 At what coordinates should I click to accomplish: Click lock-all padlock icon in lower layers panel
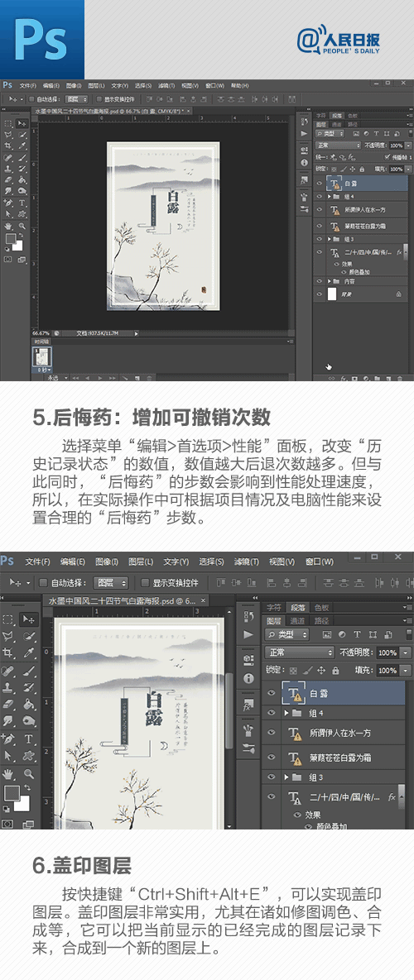[336, 670]
